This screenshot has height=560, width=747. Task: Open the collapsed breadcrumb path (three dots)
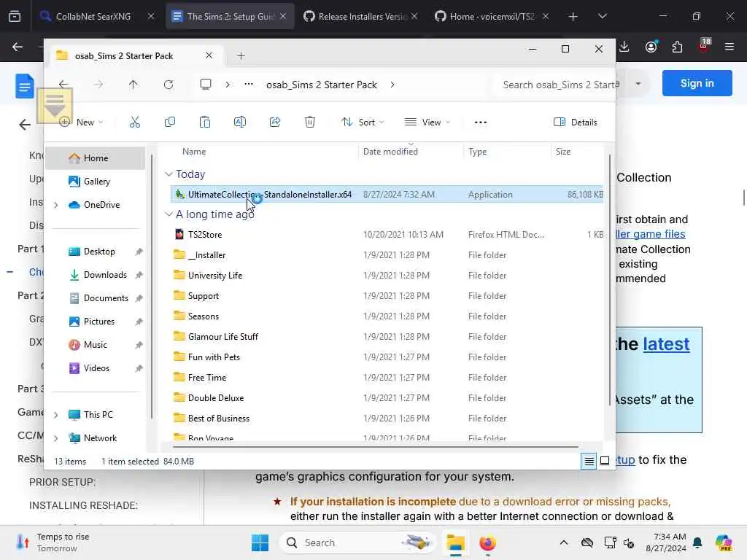pos(249,85)
